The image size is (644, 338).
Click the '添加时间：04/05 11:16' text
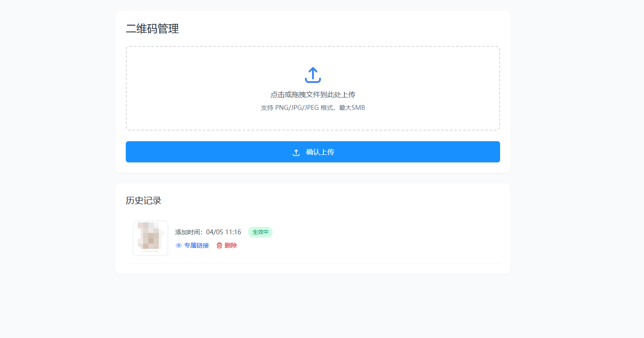pos(208,232)
